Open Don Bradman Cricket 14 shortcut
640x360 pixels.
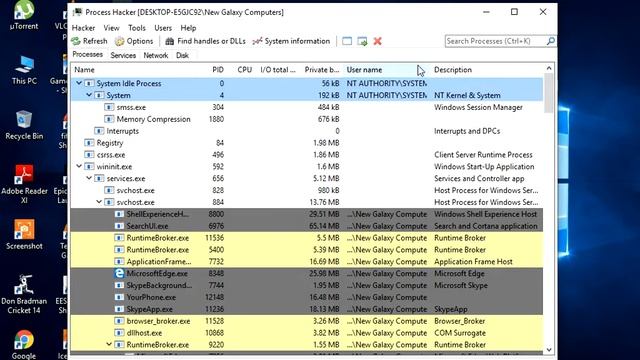pos(24,294)
